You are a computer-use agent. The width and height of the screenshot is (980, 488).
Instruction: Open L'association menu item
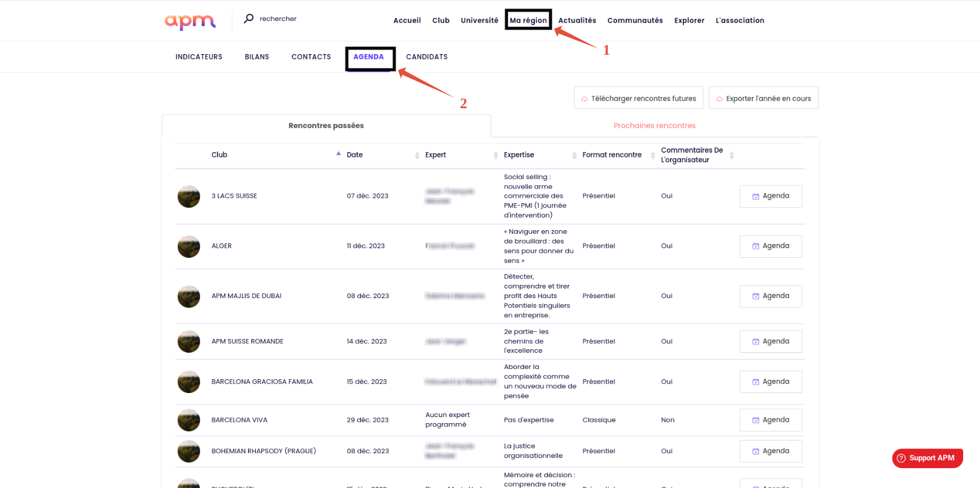pyautogui.click(x=740, y=20)
